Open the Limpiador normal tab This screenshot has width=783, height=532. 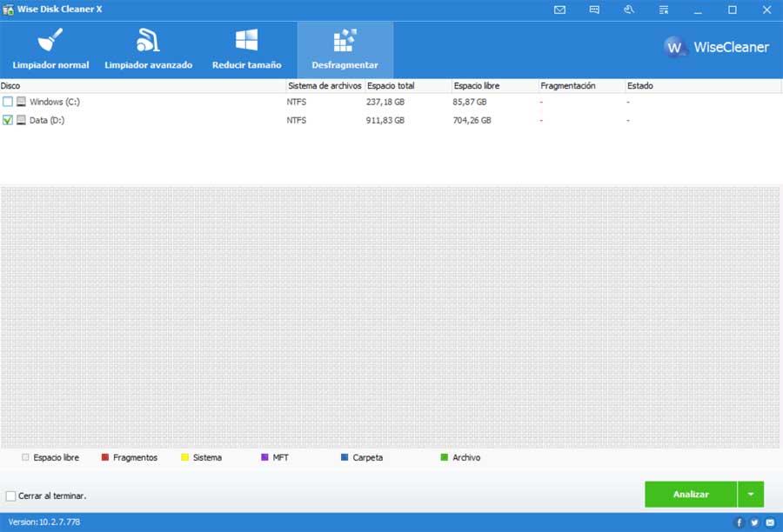click(x=50, y=50)
